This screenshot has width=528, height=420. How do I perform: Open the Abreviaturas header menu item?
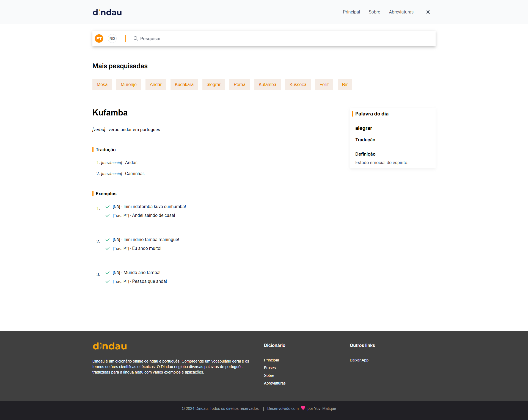(x=401, y=12)
